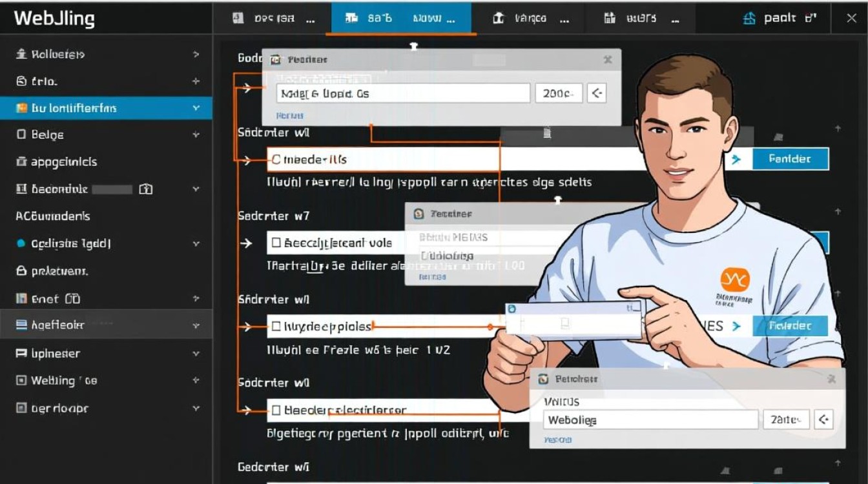The height and width of the screenshot is (484, 868).
Task: Select the WebJling logo in the top bar
Action: coord(55,18)
